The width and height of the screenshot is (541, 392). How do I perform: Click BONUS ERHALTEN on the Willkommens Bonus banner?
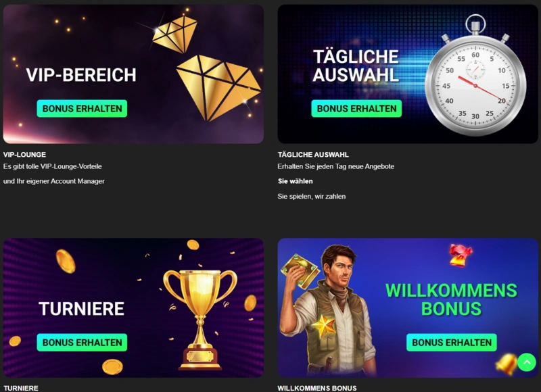[x=452, y=343]
